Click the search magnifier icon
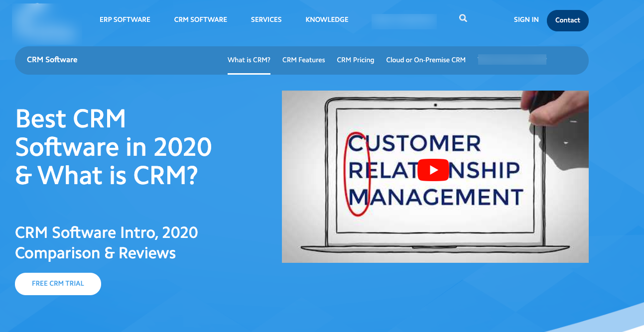Viewport: 644px width, 332px height. 463,18
